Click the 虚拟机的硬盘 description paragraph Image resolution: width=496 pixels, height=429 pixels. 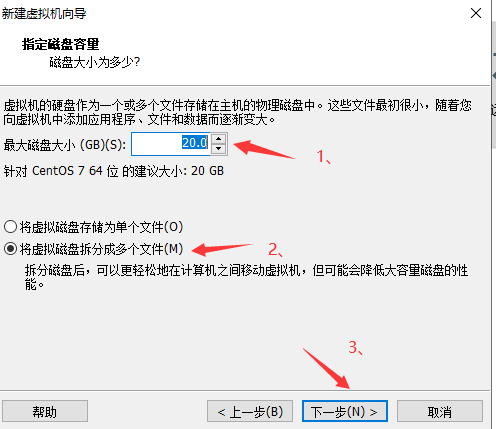[237, 112]
